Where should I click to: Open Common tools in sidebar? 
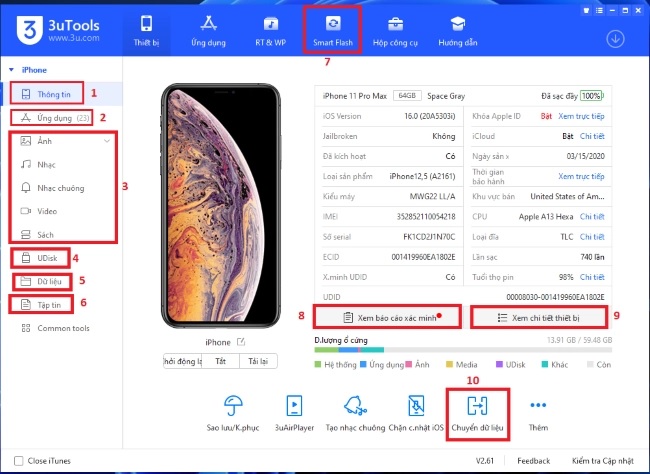[x=55, y=328]
